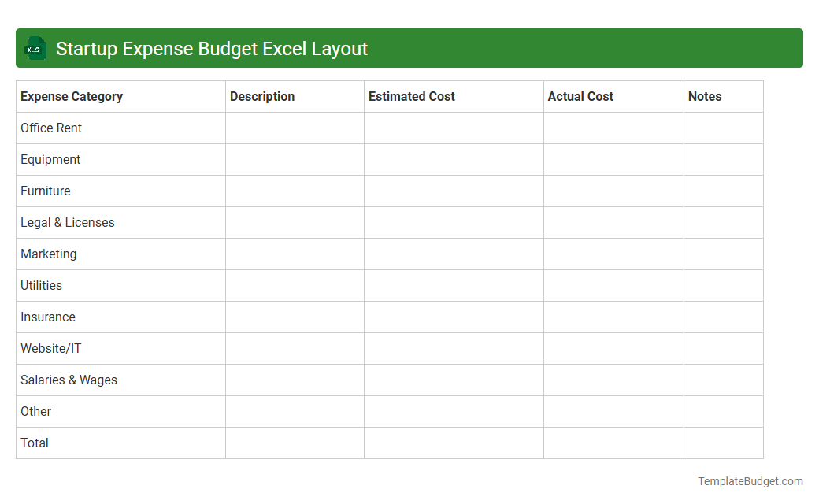
Task: Select the Salaries & Wages row label
Action: click(x=69, y=380)
